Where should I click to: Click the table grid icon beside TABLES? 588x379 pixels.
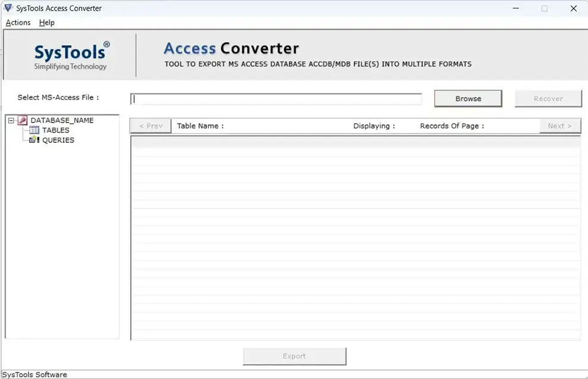(34, 130)
